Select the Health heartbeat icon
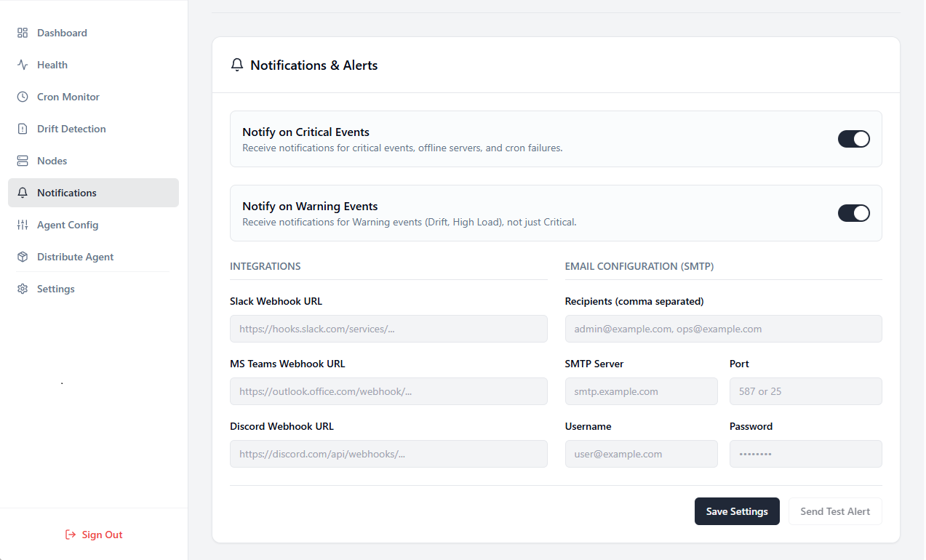The image size is (926, 560). [23, 64]
